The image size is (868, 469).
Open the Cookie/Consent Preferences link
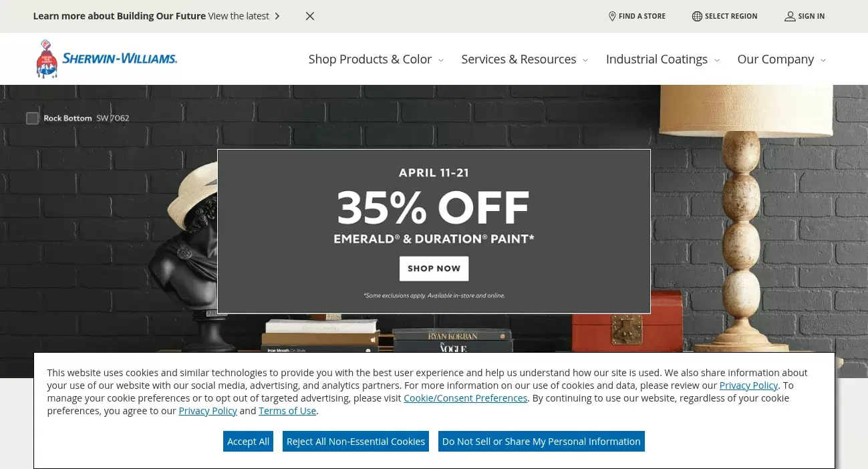[x=465, y=398]
